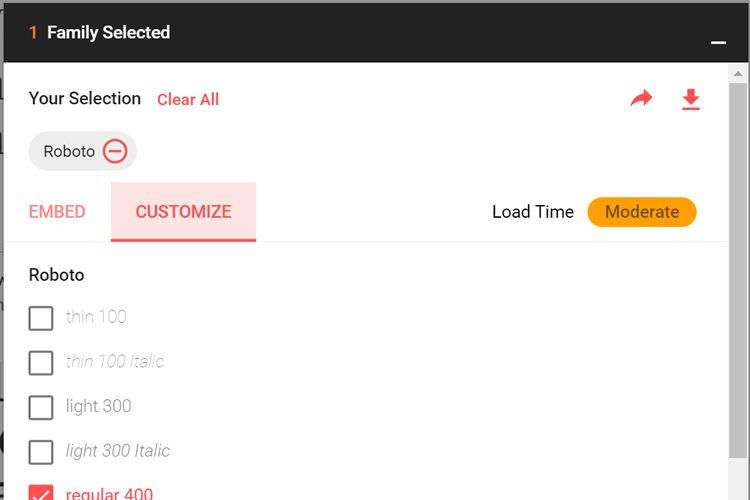
Task: Tick the light 300 checkbox
Action: point(41,407)
